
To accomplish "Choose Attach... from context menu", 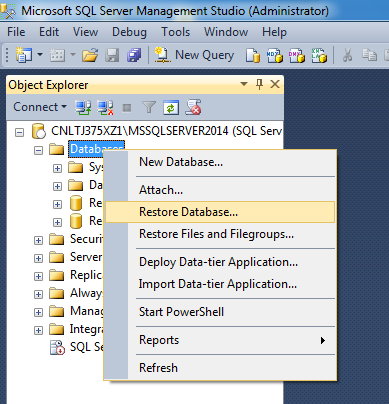I will pos(220,190).
